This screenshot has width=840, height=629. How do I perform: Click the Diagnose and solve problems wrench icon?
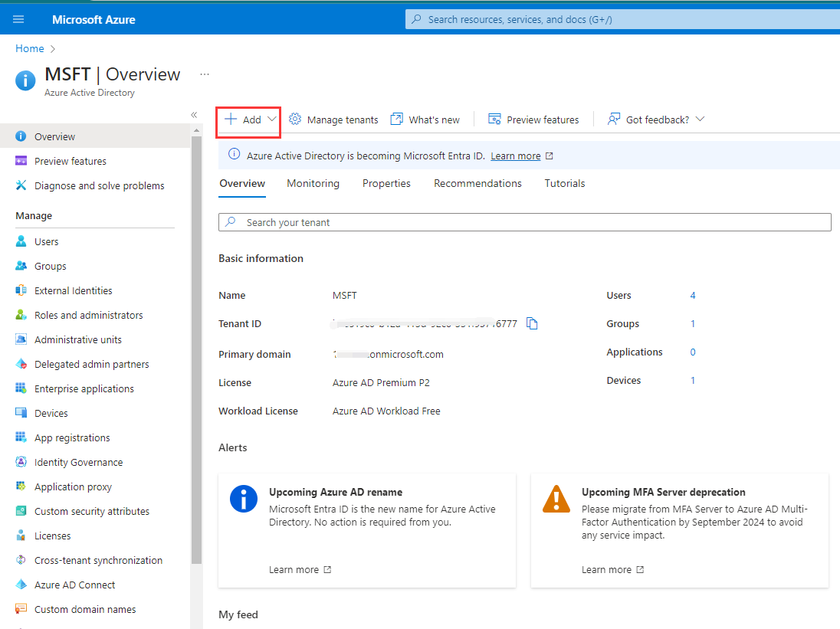[21, 185]
